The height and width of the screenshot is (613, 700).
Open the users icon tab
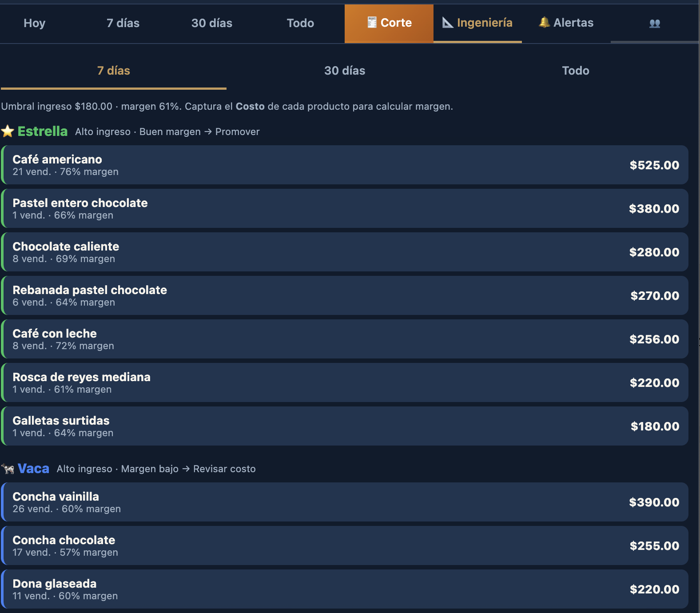(655, 23)
